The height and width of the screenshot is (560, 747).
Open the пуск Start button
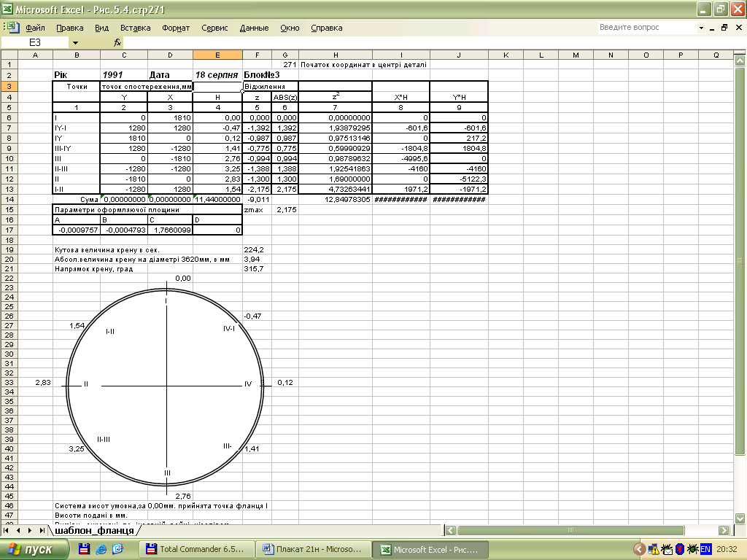pyautogui.click(x=34, y=549)
